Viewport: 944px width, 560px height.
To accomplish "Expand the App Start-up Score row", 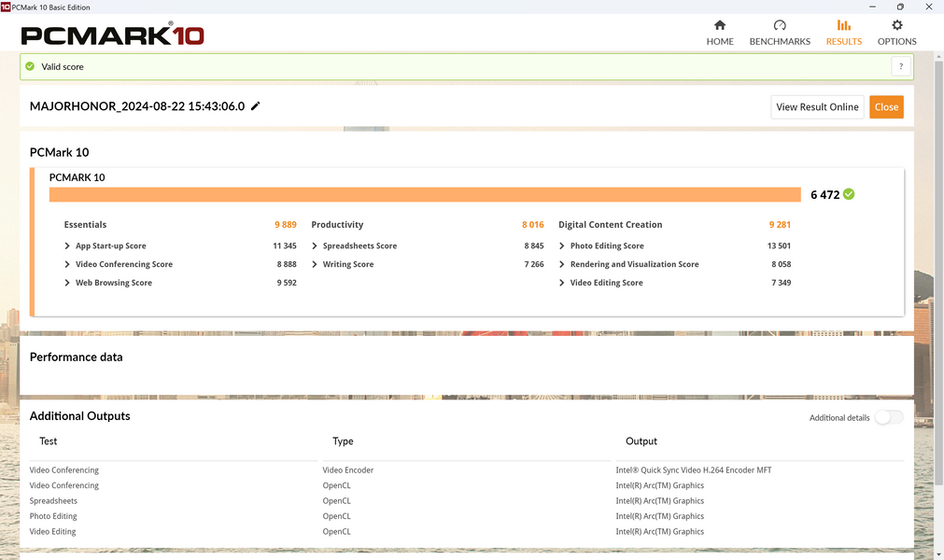I will tap(67, 246).
